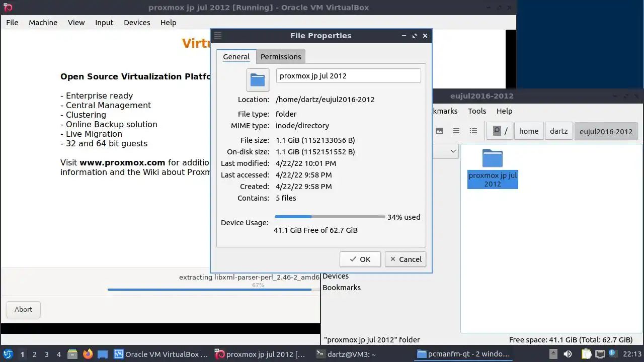The width and height of the screenshot is (644, 362).
Task: Click the folder name input field
Action: 348,76
